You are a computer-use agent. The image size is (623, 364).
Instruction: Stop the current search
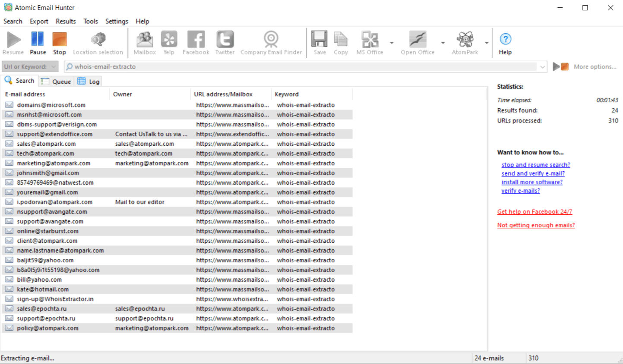59,42
